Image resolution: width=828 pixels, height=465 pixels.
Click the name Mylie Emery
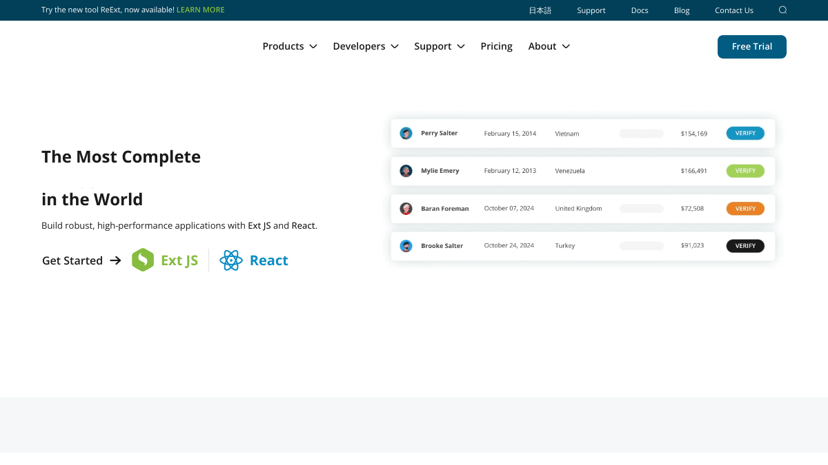(x=440, y=170)
